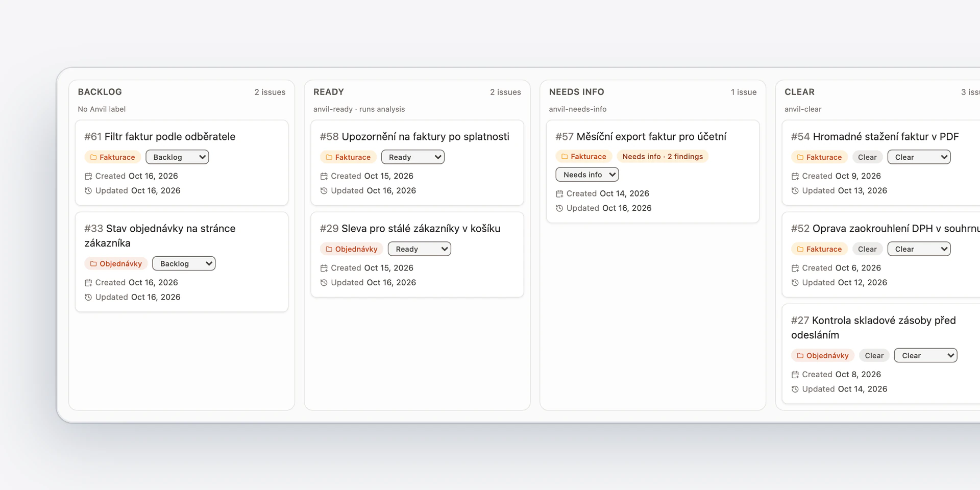Click calendar icon on issue #54 Created row
The image size is (980, 490).
(795, 176)
